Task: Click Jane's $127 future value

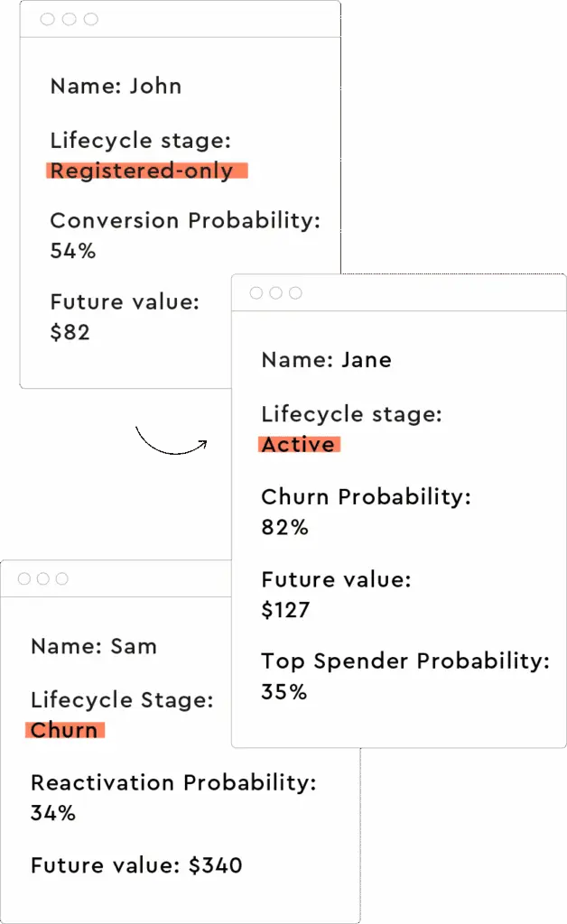Action: pos(285,610)
